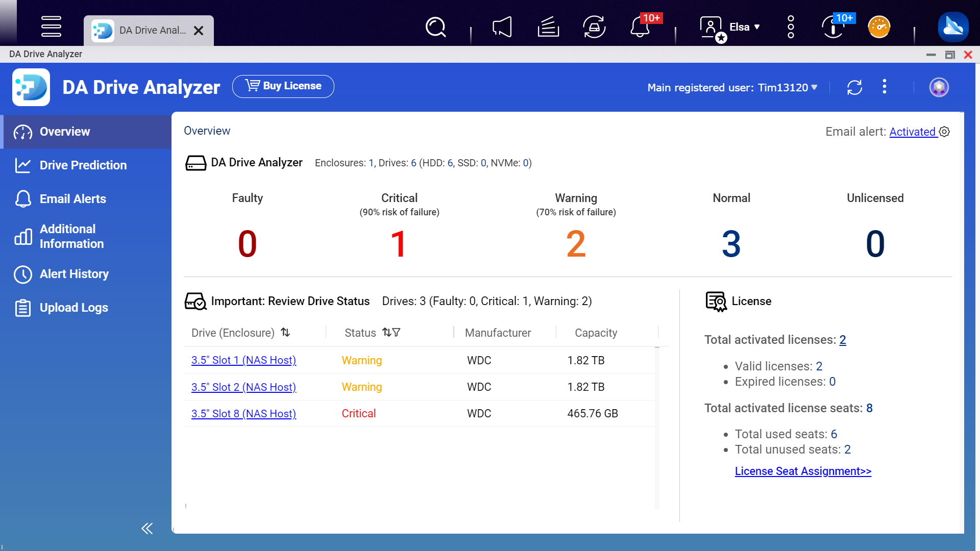Click the Alert History icon
This screenshot has width=980, height=551.
[x=22, y=274]
